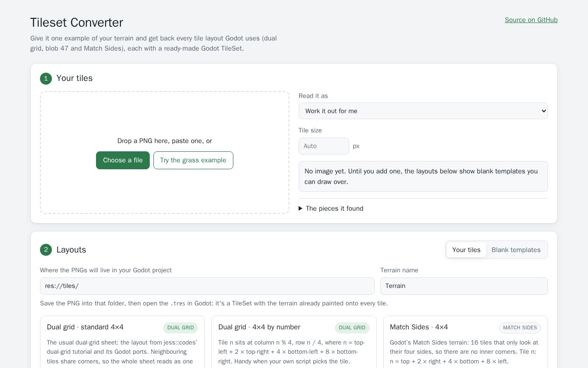Edit the Godot project folder path field
This screenshot has height=368, width=588.
[x=207, y=286]
